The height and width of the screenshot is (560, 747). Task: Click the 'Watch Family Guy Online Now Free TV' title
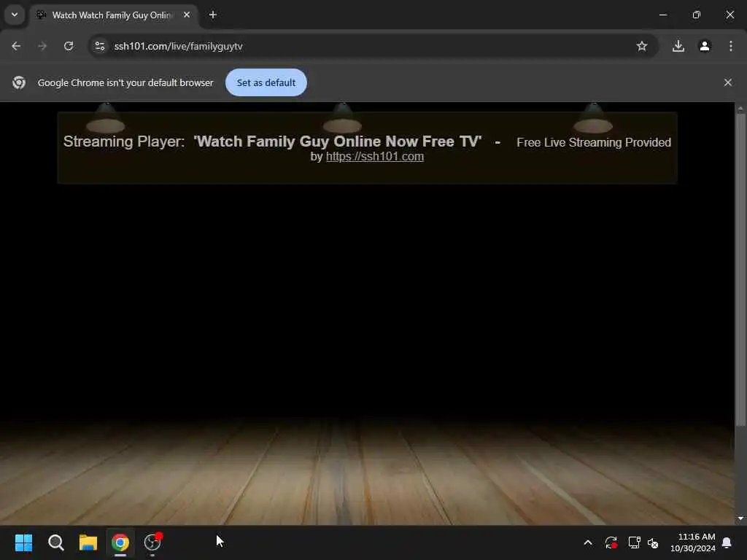[x=337, y=141]
